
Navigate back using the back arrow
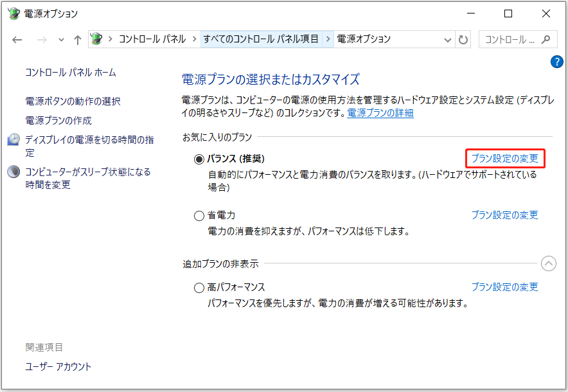tap(17, 39)
